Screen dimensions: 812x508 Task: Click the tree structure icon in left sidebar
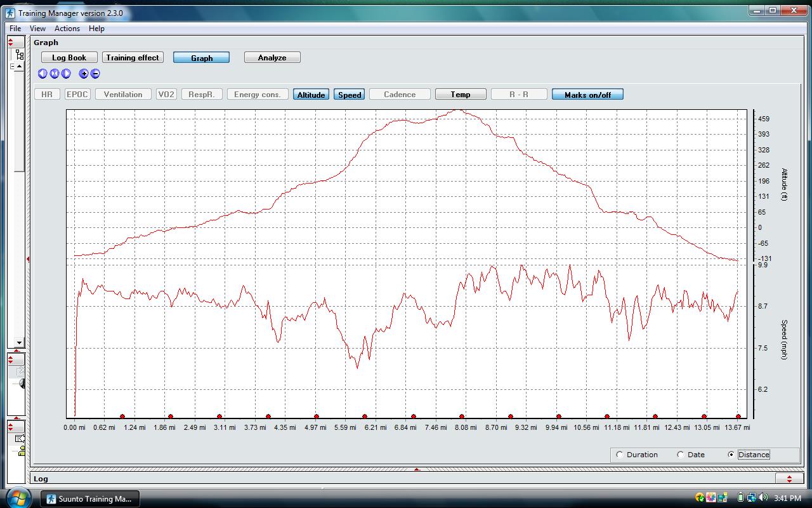click(x=19, y=55)
